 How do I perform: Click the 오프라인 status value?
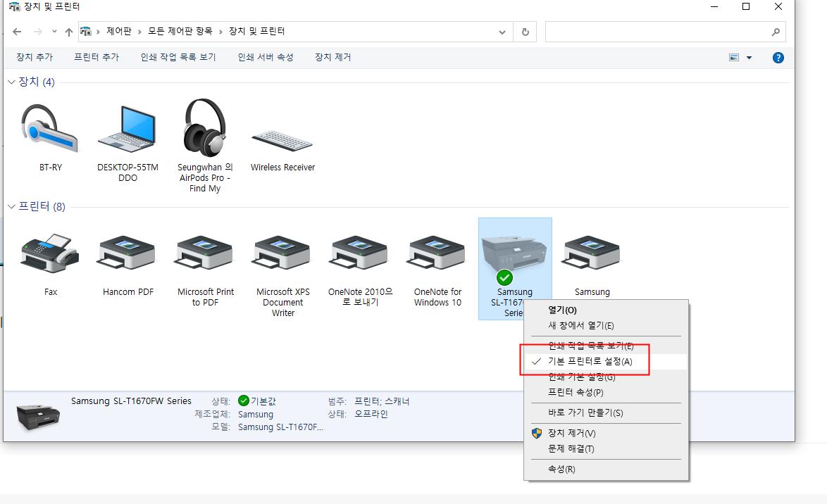[x=371, y=414]
